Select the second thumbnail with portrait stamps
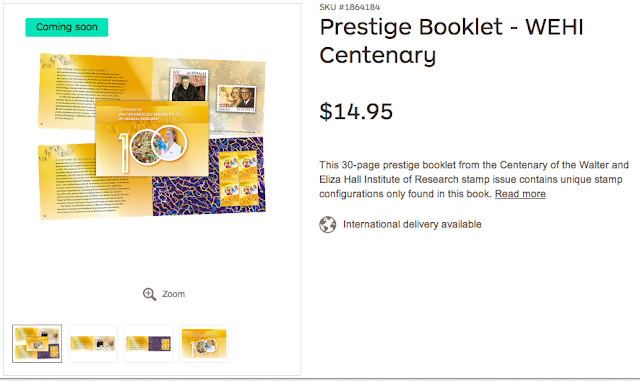Viewport: 640px width, 381px height. click(93, 343)
